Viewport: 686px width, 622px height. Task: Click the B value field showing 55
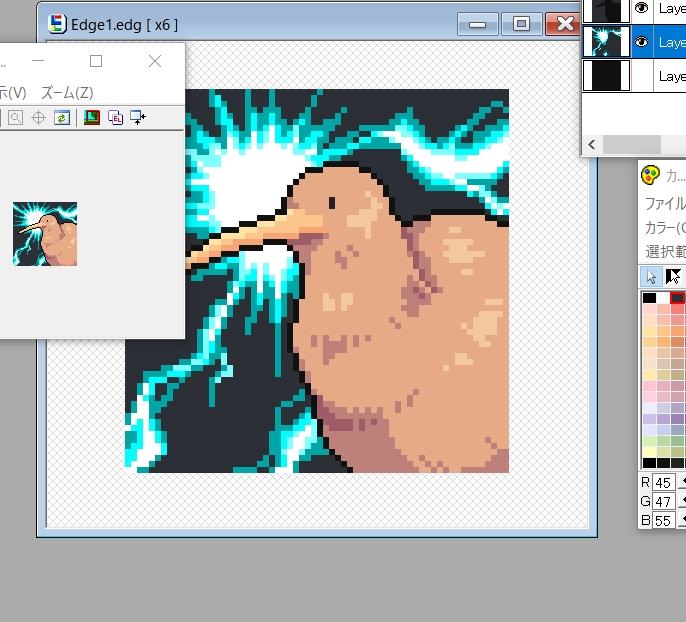663,521
